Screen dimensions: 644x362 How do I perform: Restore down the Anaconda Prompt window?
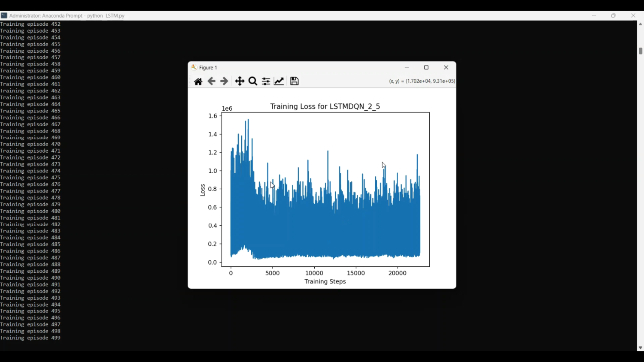pyautogui.click(x=613, y=15)
